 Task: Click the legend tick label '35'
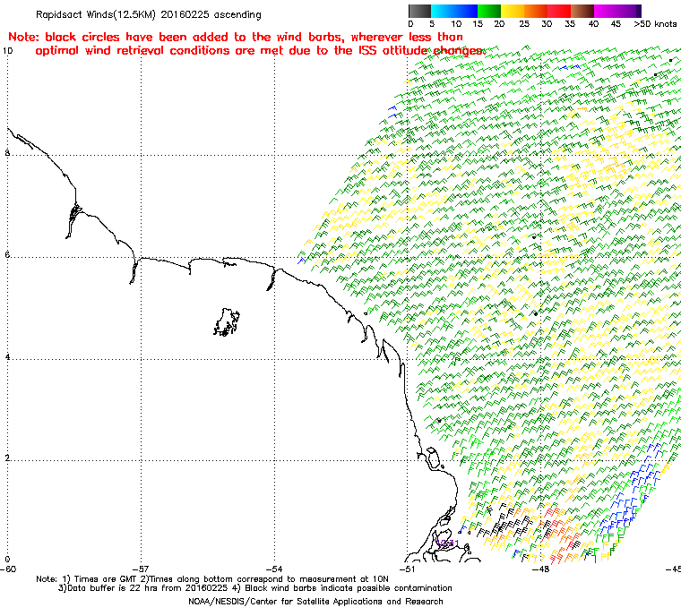click(570, 24)
